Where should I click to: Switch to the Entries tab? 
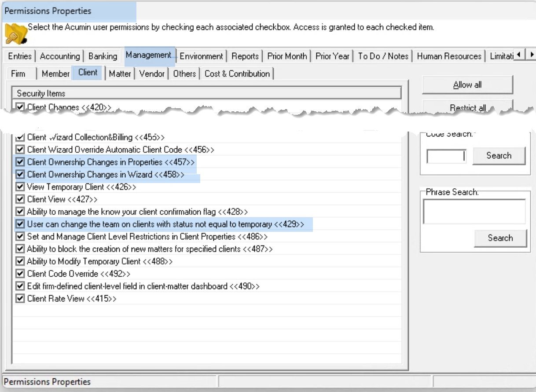(x=20, y=56)
